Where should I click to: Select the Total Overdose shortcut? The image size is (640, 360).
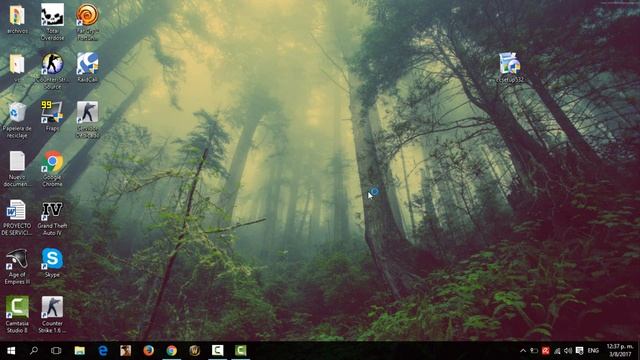[x=52, y=21]
